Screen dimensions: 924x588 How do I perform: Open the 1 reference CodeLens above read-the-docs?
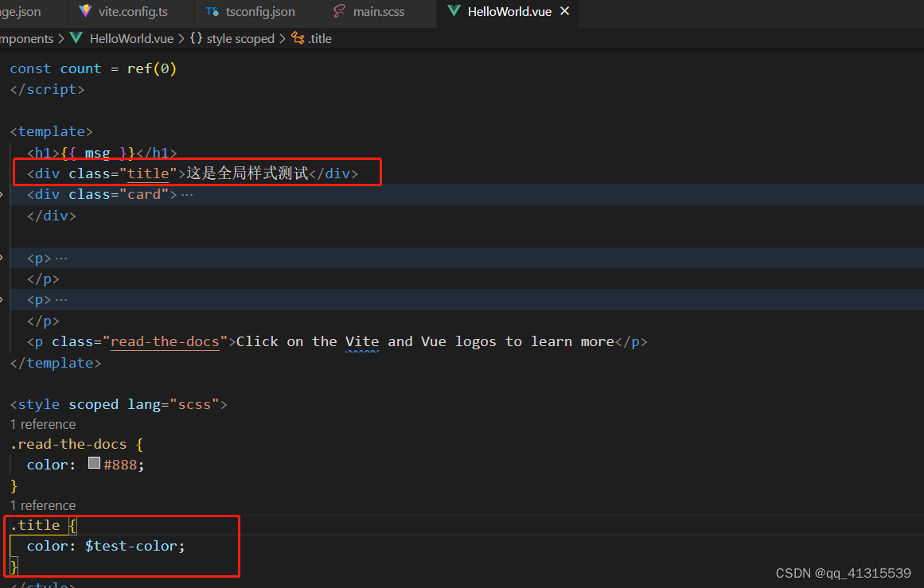[42, 424]
